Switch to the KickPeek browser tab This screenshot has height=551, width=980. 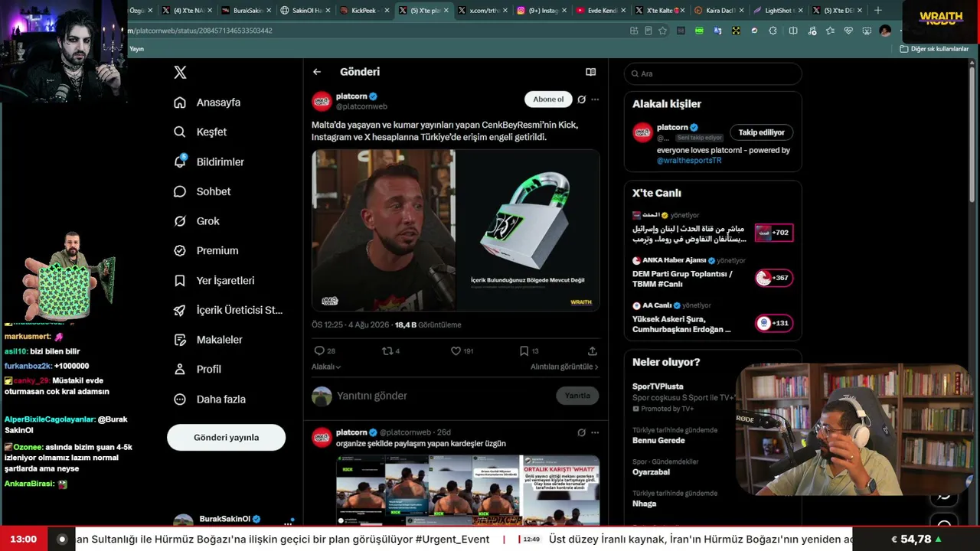coord(364,11)
